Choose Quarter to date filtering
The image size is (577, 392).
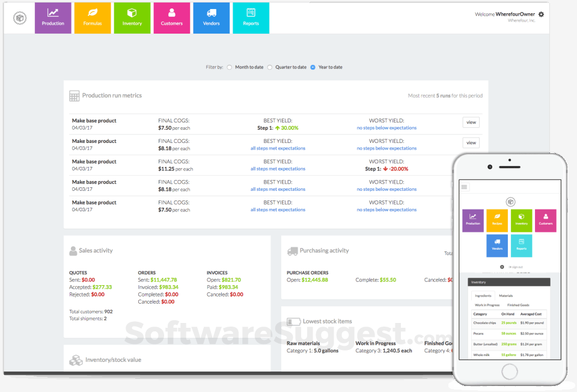pyautogui.click(x=271, y=68)
